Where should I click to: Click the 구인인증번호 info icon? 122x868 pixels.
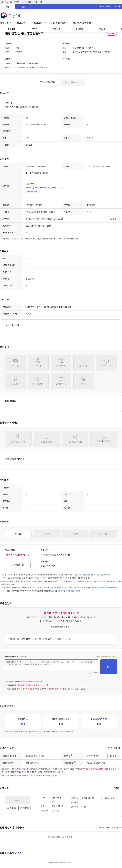click(75, 762)
